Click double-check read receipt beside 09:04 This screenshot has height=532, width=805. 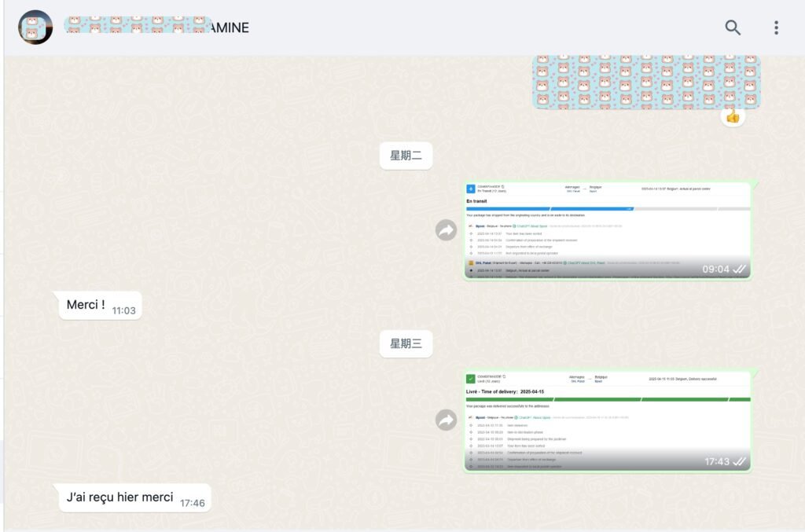(739, 269)
